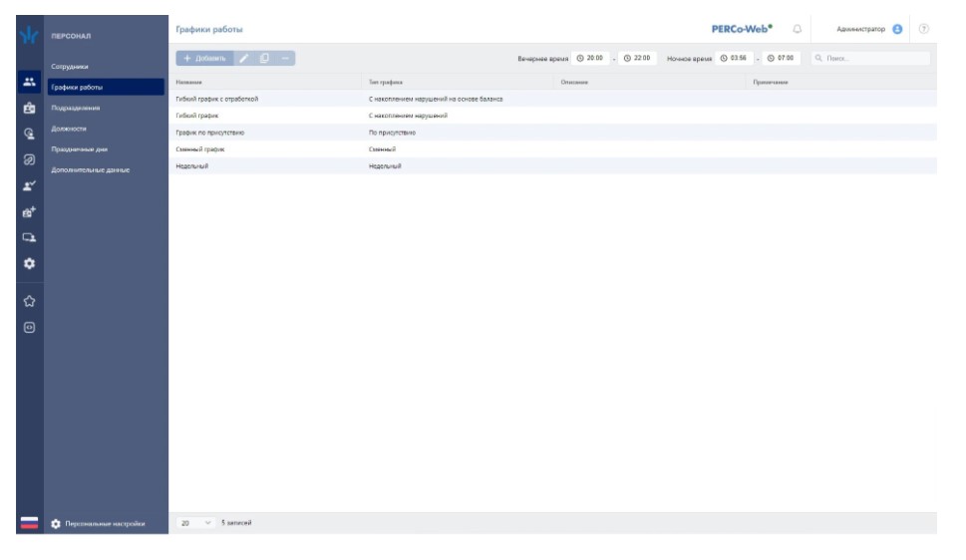
Task: Select the Сменный график table row
Action: click(x=399, y=148)
